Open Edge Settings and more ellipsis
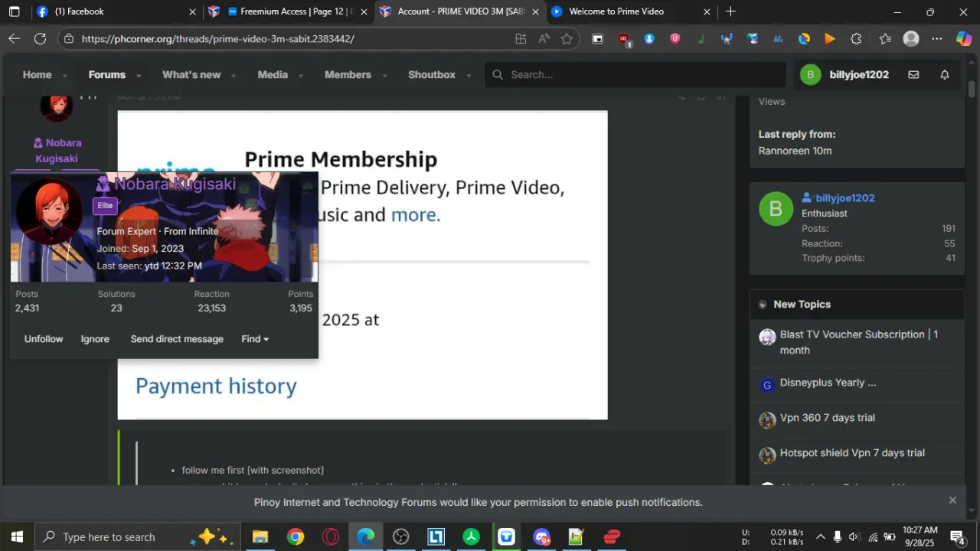The height and width of the screenshot is (551, 980). (937, 39)
